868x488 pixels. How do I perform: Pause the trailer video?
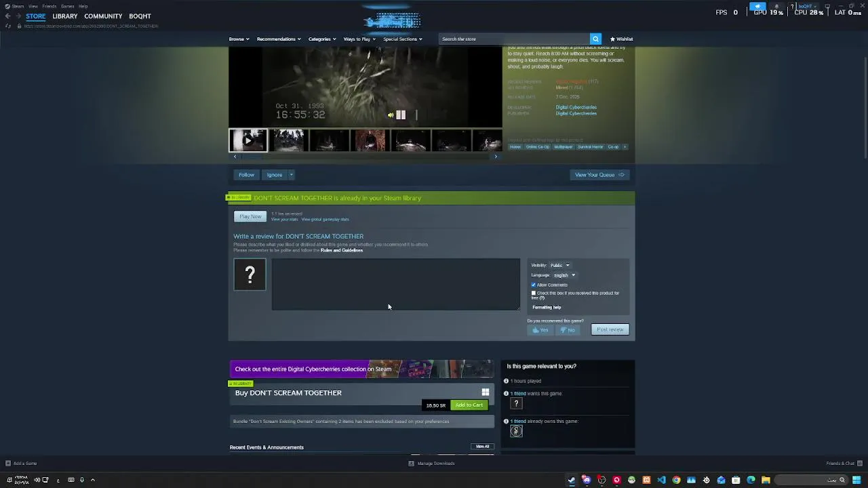(x=401, y=115)
